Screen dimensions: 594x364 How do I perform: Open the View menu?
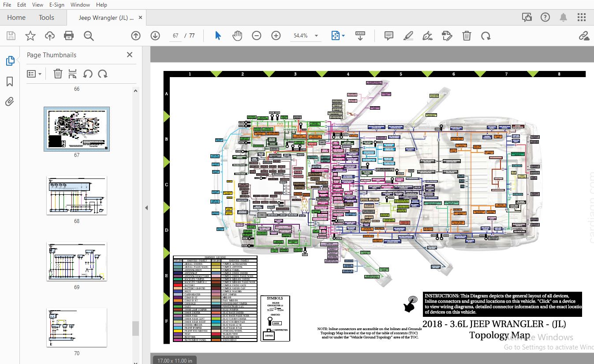coord(37,4)
